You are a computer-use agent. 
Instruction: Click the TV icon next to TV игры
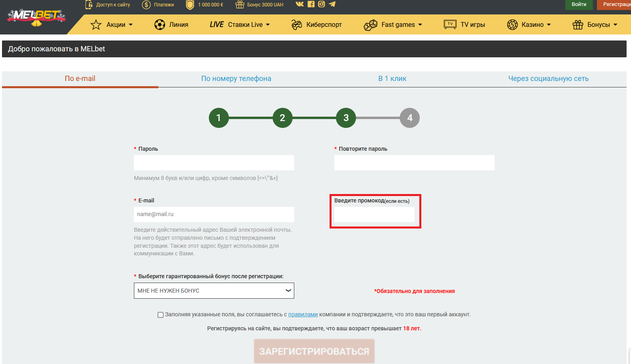[450, 24]
